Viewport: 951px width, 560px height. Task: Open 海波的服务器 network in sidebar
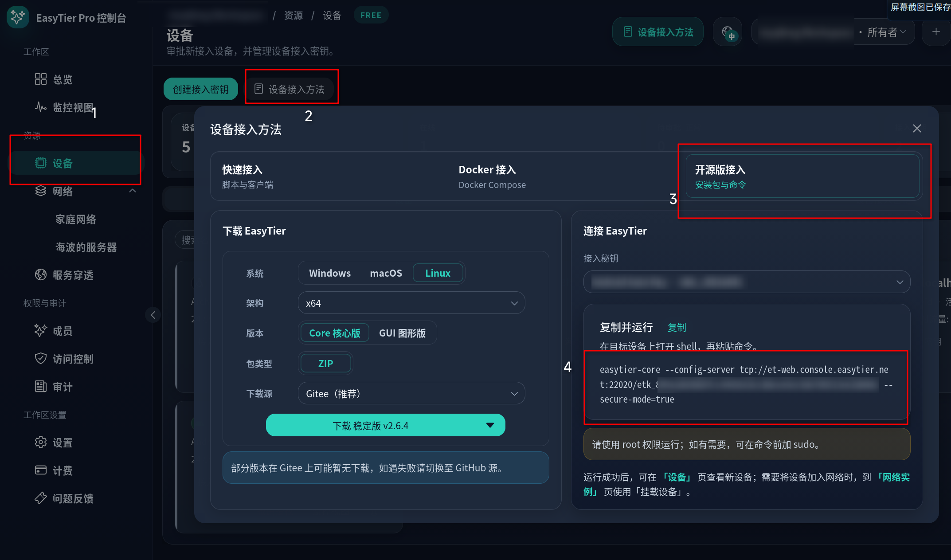pyautogui.click(x=86, y=247)
